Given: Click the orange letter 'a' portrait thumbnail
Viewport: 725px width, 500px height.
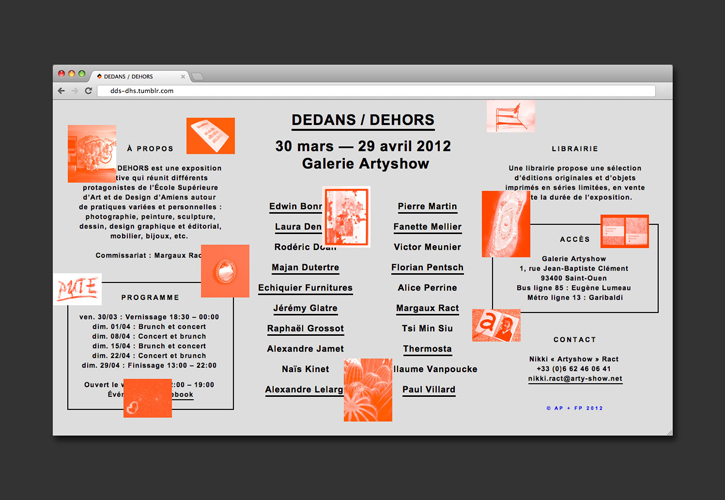Looking at the screenshot, I should (x=496, y=325).
